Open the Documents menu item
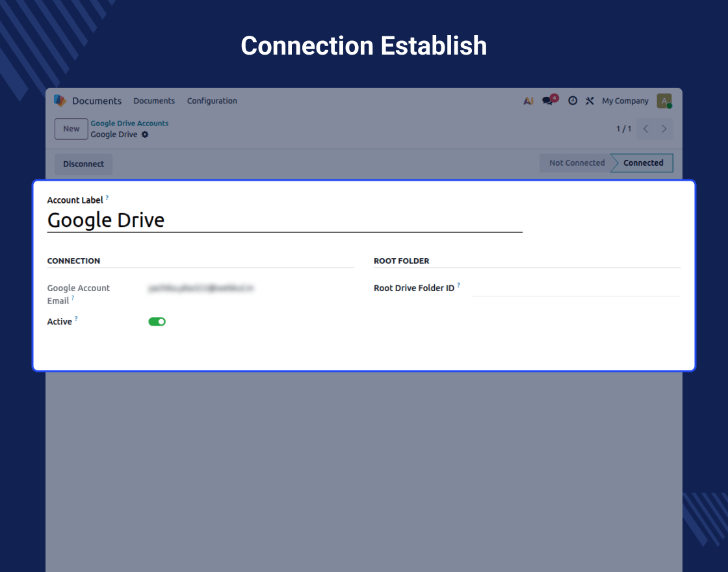 [154, 101]
